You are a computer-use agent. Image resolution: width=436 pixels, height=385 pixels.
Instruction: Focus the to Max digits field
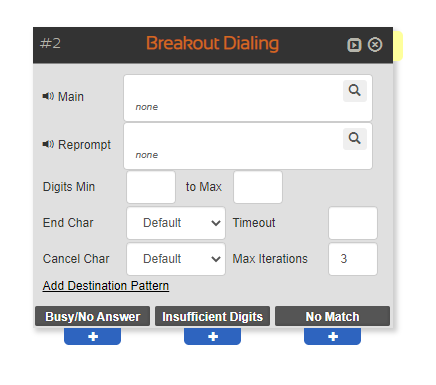[x=258, y=187]
